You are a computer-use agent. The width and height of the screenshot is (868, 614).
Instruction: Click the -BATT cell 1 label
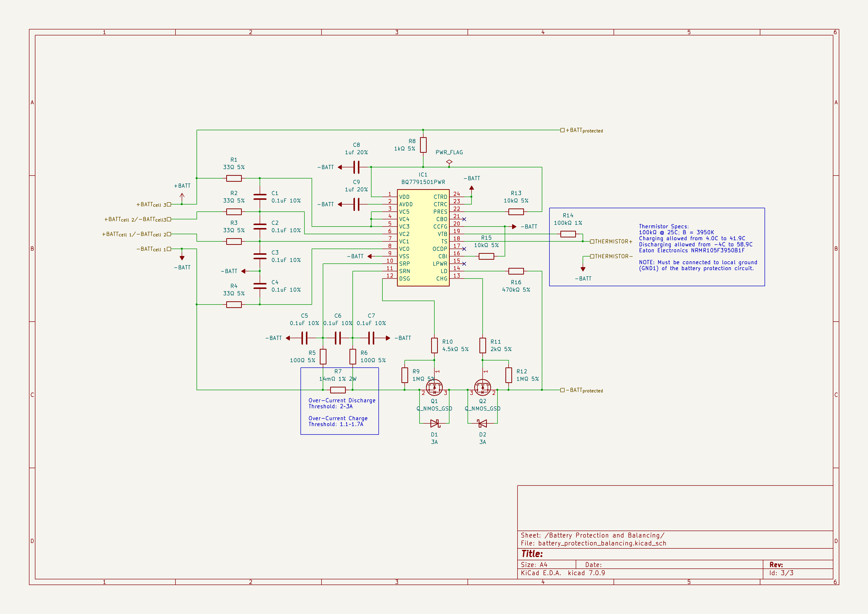[153, 249]
